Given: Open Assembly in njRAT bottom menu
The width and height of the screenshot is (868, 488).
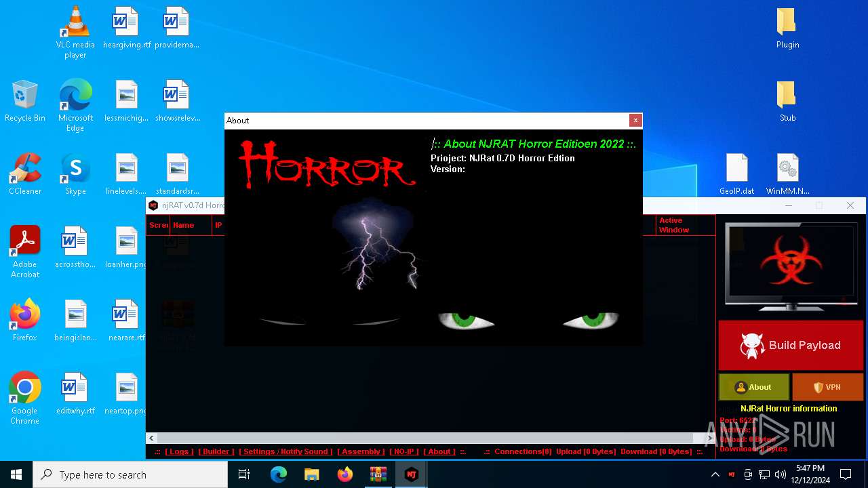Looking at the screenshot, I should pyautogui.click(x=361, y=451).
